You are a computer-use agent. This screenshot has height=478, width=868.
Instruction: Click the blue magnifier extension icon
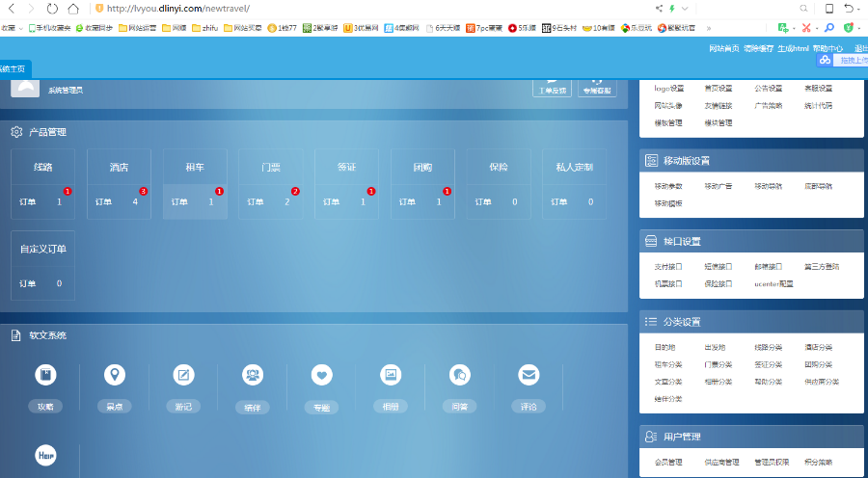click(x=828, y=28)
